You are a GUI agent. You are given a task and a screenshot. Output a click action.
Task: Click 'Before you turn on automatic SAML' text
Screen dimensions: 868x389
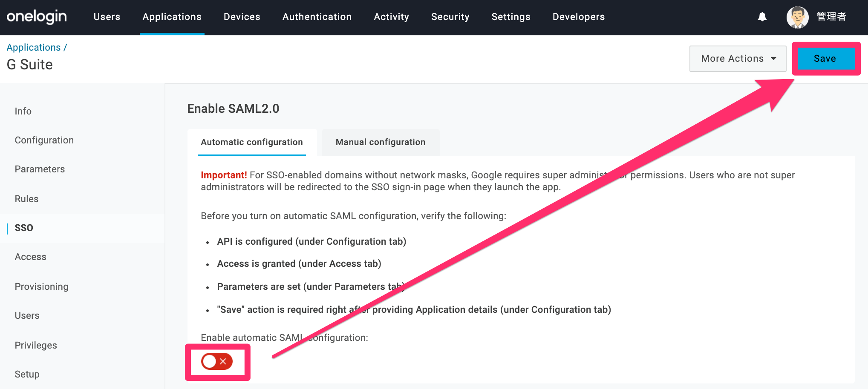tap(354, 216)
